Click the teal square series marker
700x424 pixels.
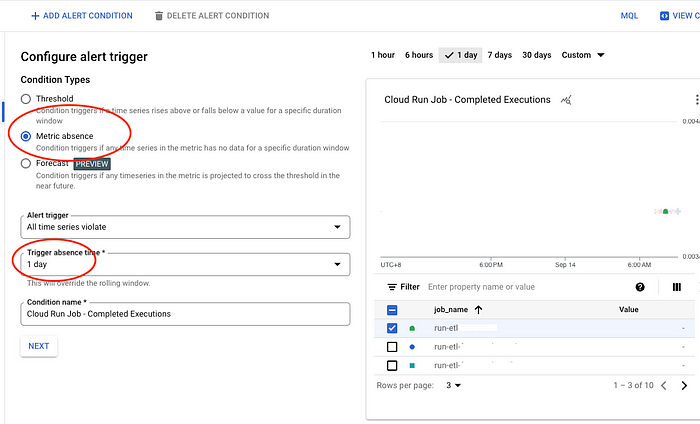coord(412,366)
